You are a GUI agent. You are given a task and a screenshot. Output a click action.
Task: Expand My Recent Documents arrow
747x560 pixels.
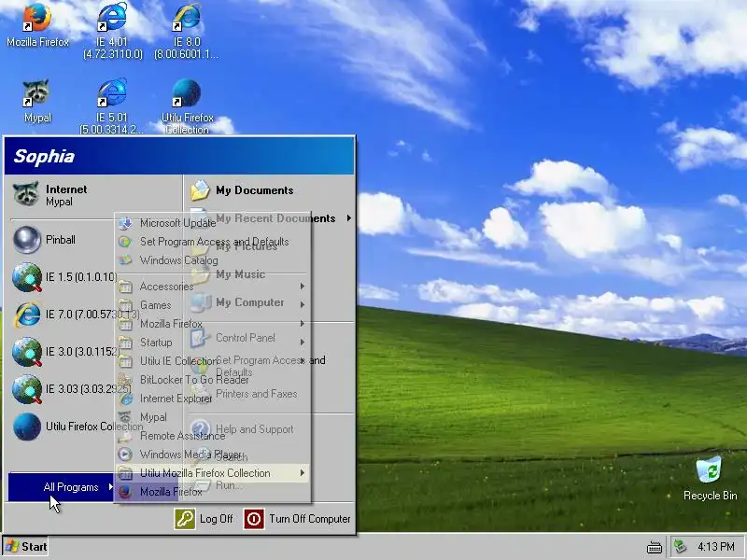(349, 218)
